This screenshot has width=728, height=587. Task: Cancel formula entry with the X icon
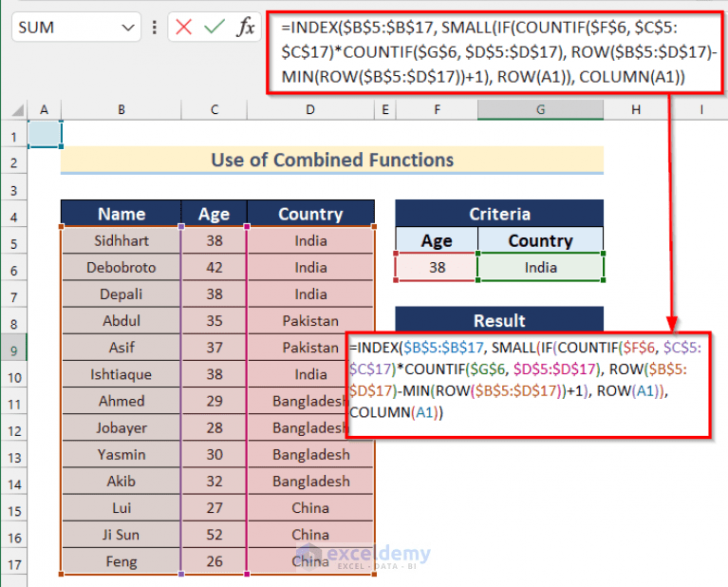(x=184, y=27)
